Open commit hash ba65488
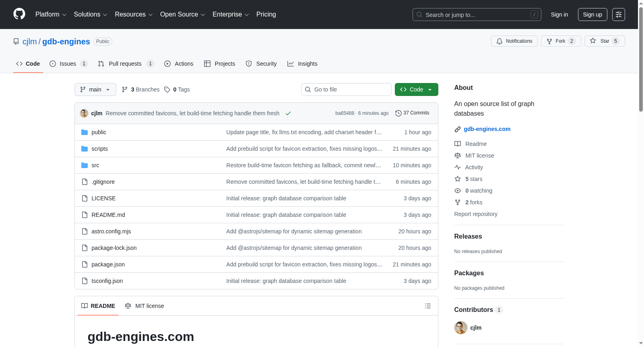 coord(345,113)
